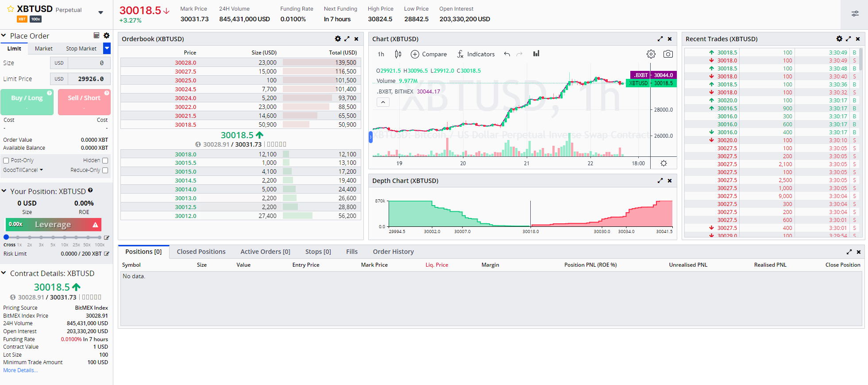This screenshot has width=868, height=385.
Task: Enable the Post-Only checkbox
Action: pyautogui.click(x=6, y=160)
